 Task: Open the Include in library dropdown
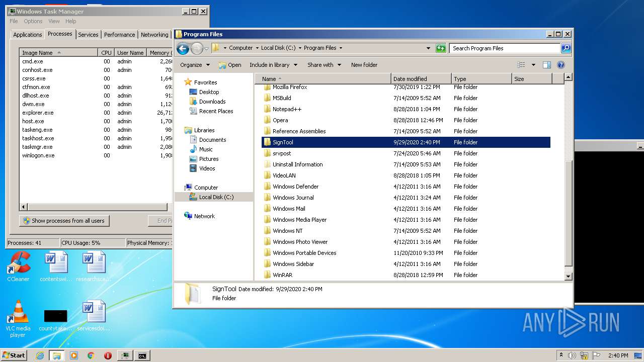click(x=273, y=65)
